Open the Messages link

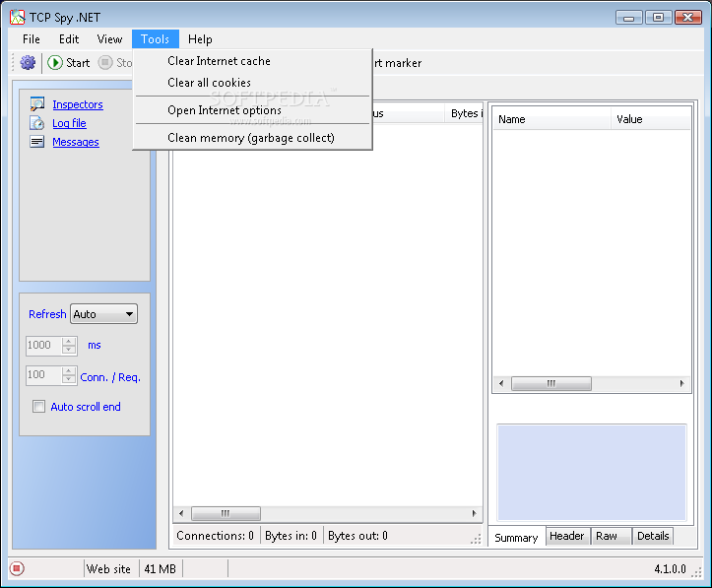pyautogui.click(x=76, y=142)
